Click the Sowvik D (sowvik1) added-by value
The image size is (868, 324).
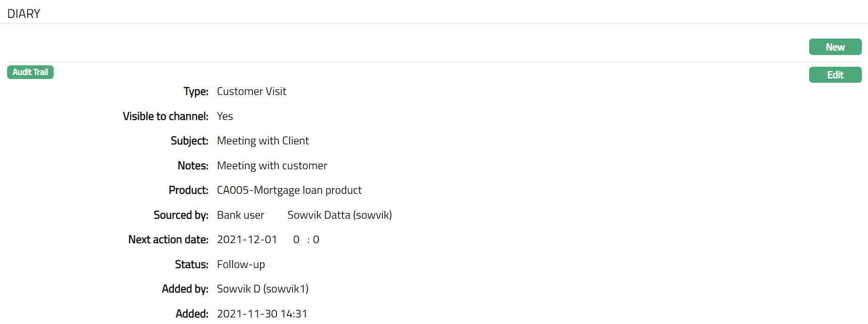262,289
